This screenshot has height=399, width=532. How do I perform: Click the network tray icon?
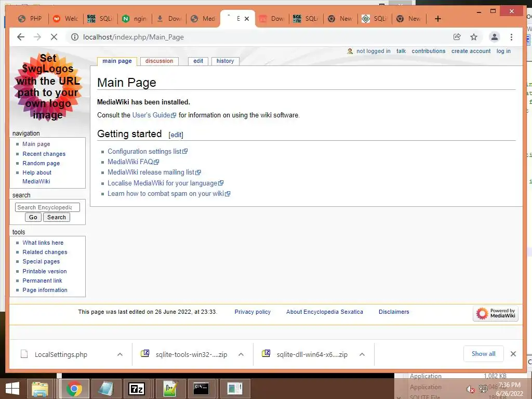(483, 389)
